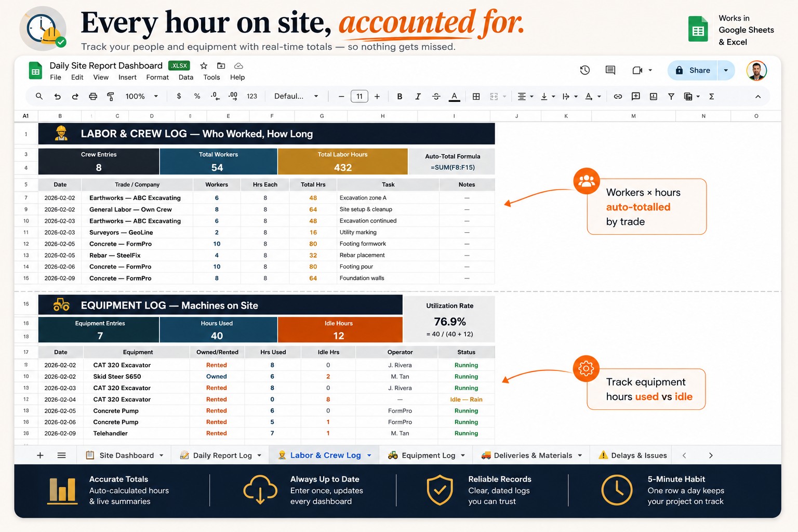Insert a chart

tap(654, 96)
